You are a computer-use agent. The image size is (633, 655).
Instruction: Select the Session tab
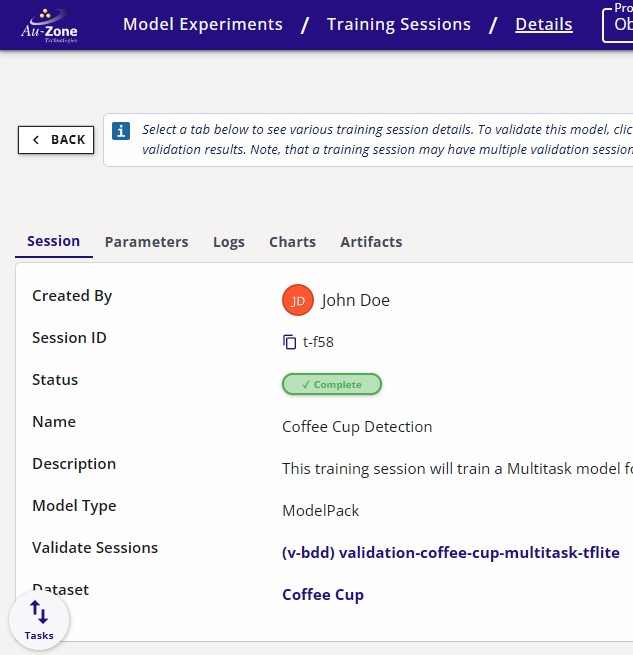pyautogui.click(x=53, y=241)
